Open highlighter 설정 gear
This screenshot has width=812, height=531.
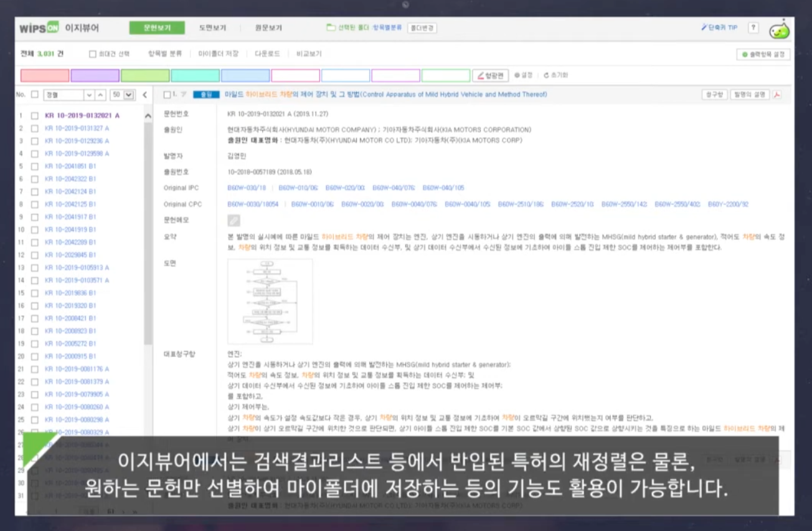pos(524,75)
